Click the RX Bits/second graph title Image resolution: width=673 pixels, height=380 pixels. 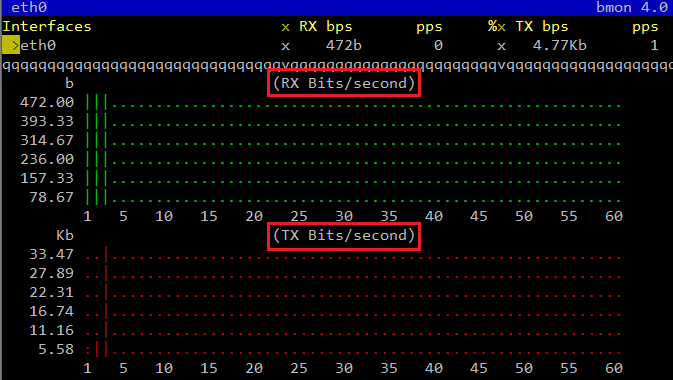click(344, 83)
